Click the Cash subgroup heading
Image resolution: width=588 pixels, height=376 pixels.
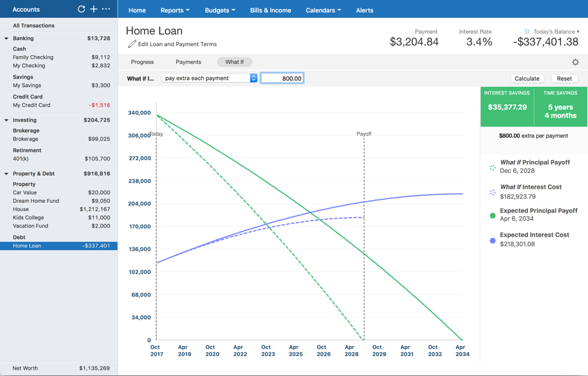20,49
